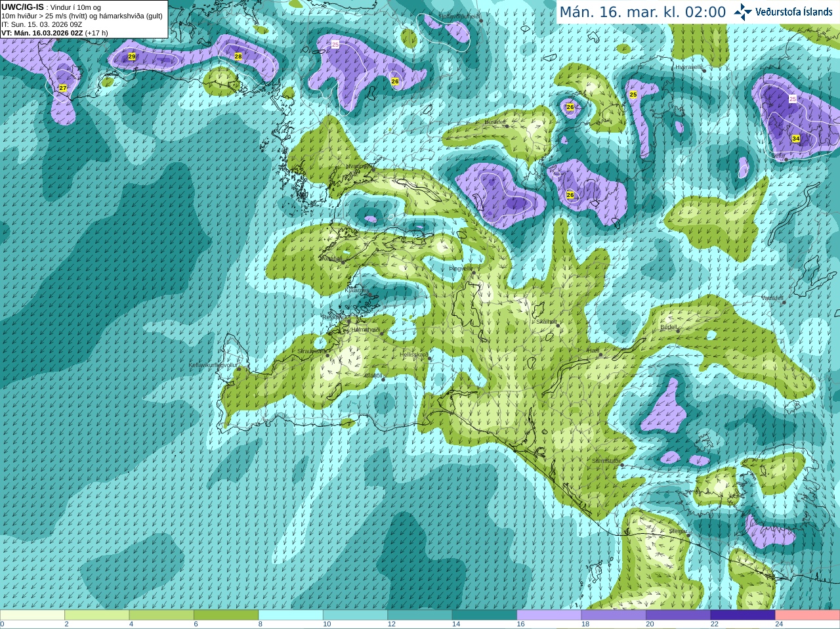Pick the turquoise 10–12 m/s legend swatch
The height and width of the screenshot is (629, 840).
coord(355,615)
